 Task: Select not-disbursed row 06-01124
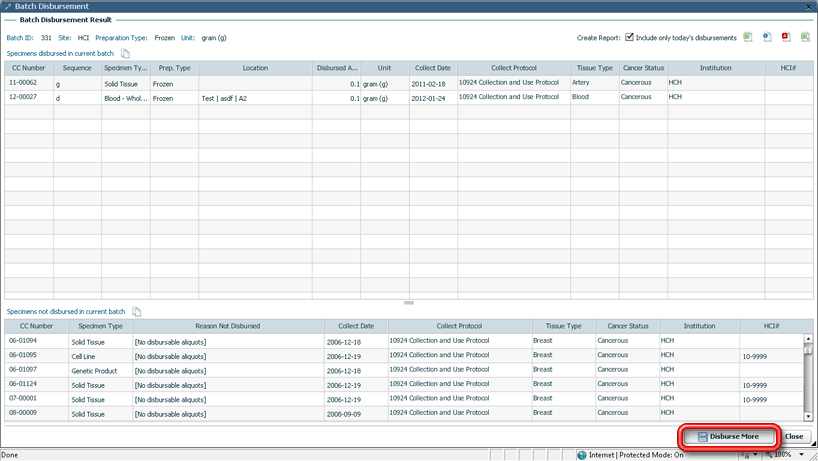click(404, 384)
